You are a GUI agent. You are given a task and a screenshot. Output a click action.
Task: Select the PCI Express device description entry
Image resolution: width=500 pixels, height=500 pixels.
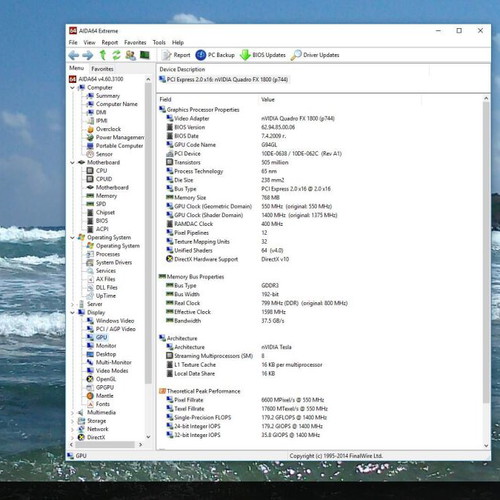click(224, 79)
